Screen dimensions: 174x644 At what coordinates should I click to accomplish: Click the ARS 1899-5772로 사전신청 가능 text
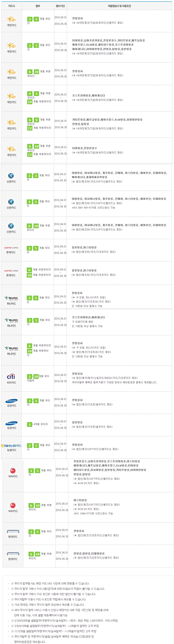coord(93,514)
